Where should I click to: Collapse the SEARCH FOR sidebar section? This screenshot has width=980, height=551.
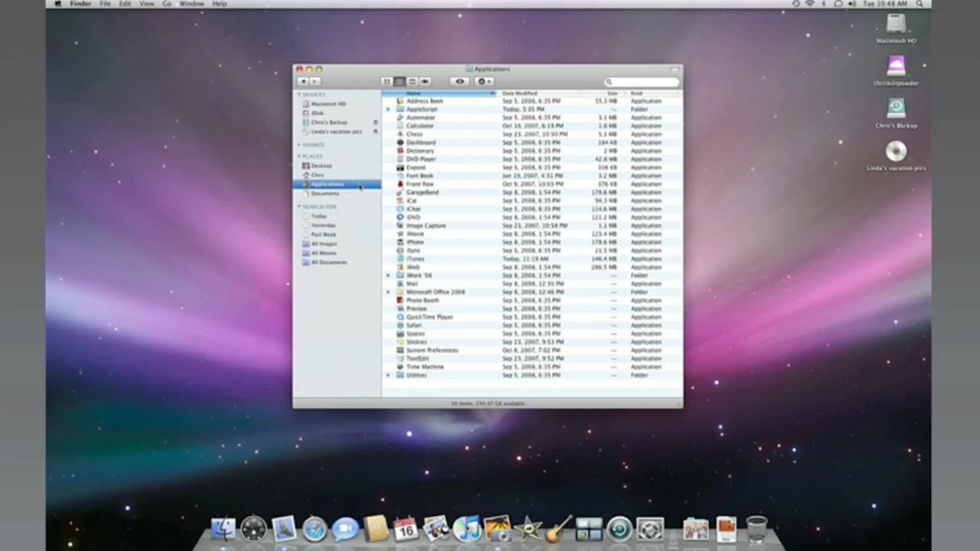click(x=299, y=207)
